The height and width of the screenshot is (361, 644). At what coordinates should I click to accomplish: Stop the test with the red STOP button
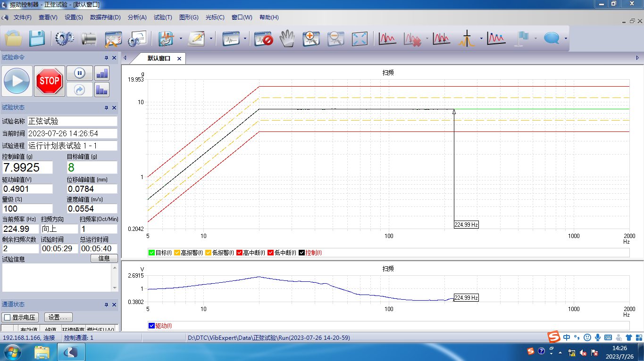point(50,81)
